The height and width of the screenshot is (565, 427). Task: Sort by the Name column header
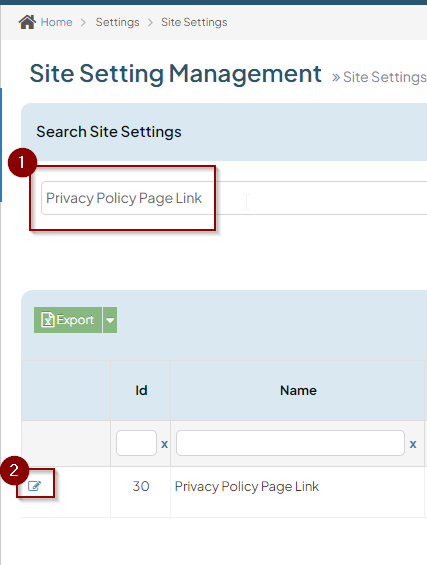click(298, 391)
